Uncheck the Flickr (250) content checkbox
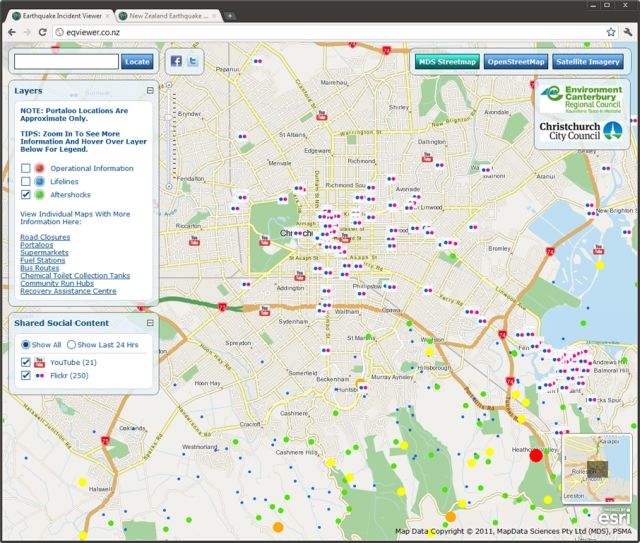This screenshot has width=640, height=543. (x=26, y=375)
